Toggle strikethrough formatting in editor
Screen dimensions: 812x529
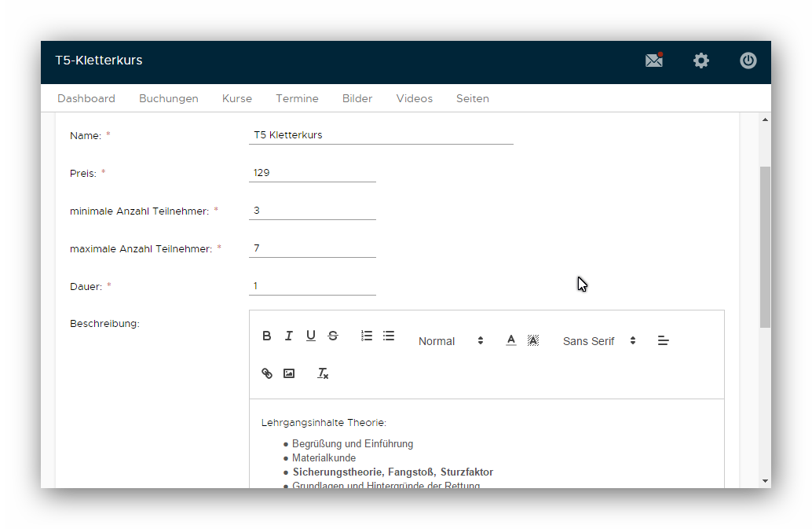[x=333, y=336]
